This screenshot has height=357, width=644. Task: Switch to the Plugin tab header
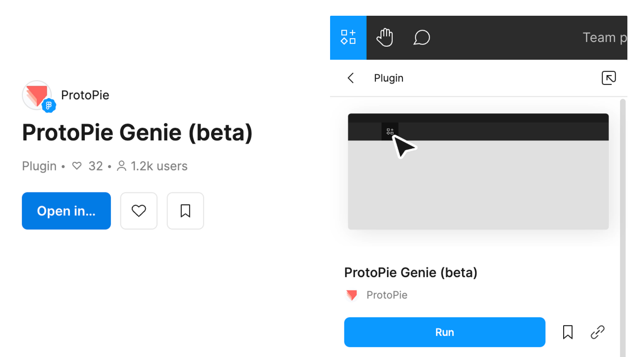pyautogui.click(x=388, y=78)
